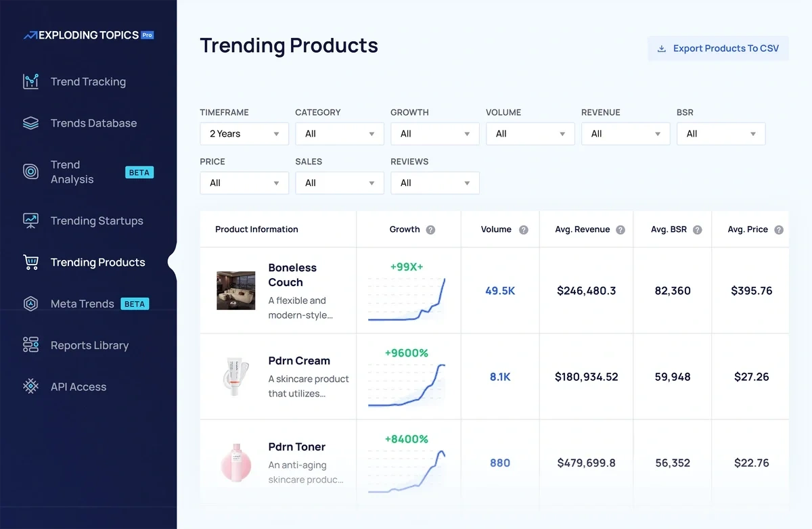Click the Exploding Topics Pro logo
812x529 pixels.
pos(88,34)
